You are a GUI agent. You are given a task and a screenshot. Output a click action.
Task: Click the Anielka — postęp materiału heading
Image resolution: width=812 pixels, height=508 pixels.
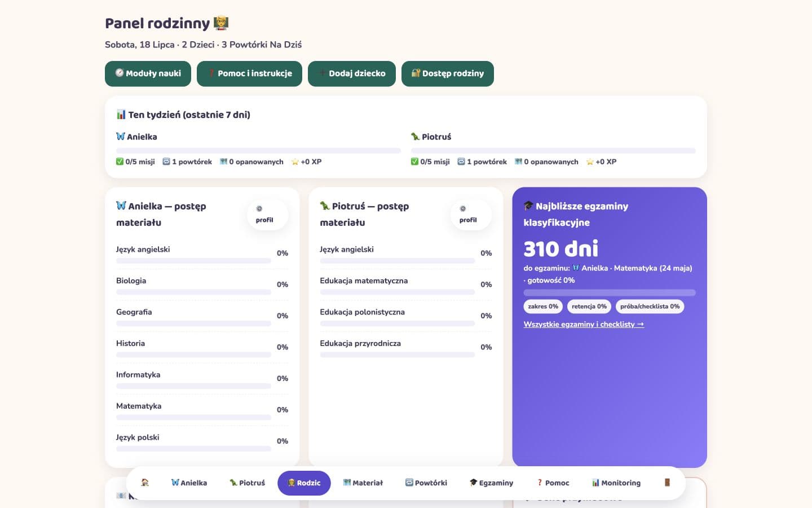point(161,214)
